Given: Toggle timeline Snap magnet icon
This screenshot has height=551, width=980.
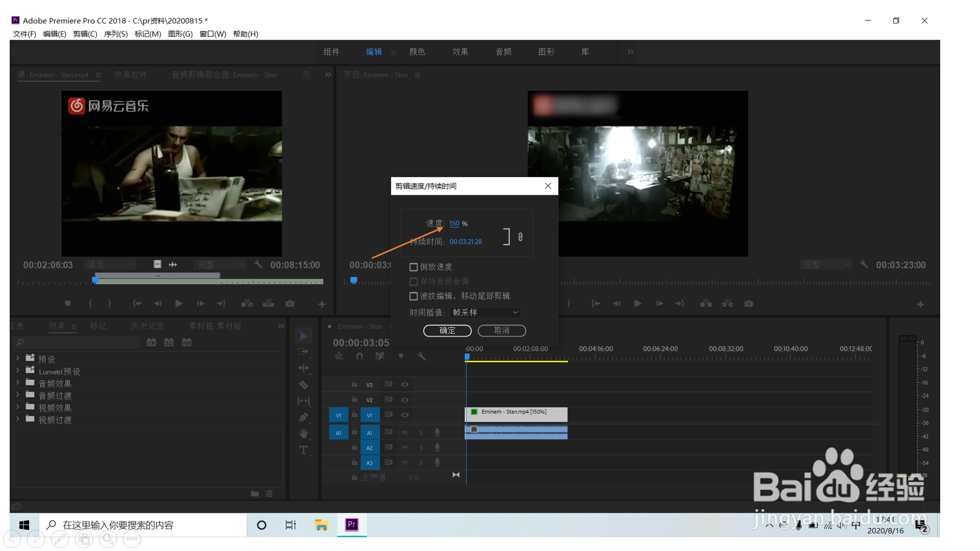Looking at the screenshot, I should [x=359, y=356].
